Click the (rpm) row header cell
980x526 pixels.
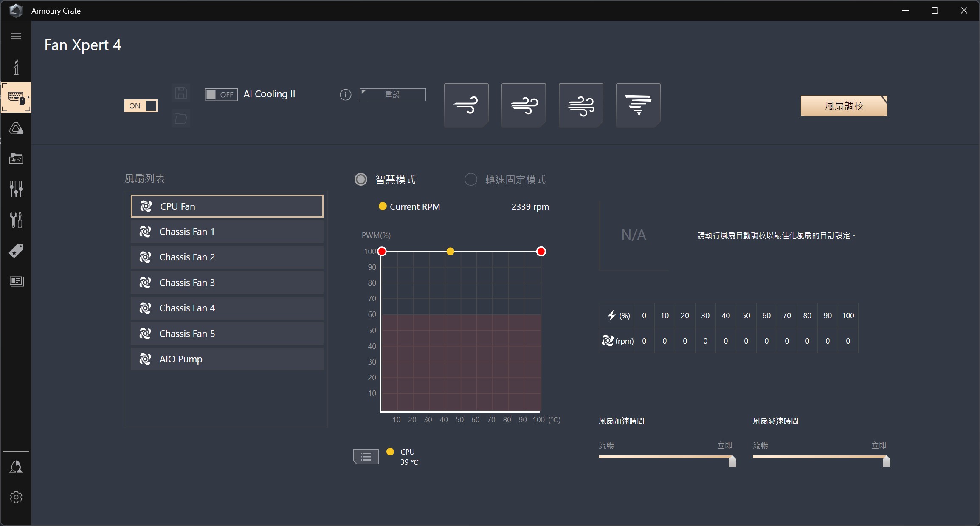pos(617,341)
